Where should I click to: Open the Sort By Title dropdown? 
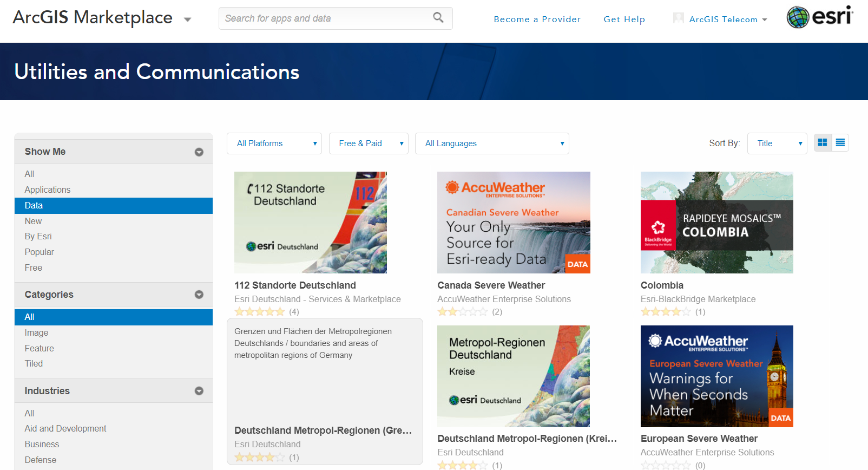pos(777,143)
